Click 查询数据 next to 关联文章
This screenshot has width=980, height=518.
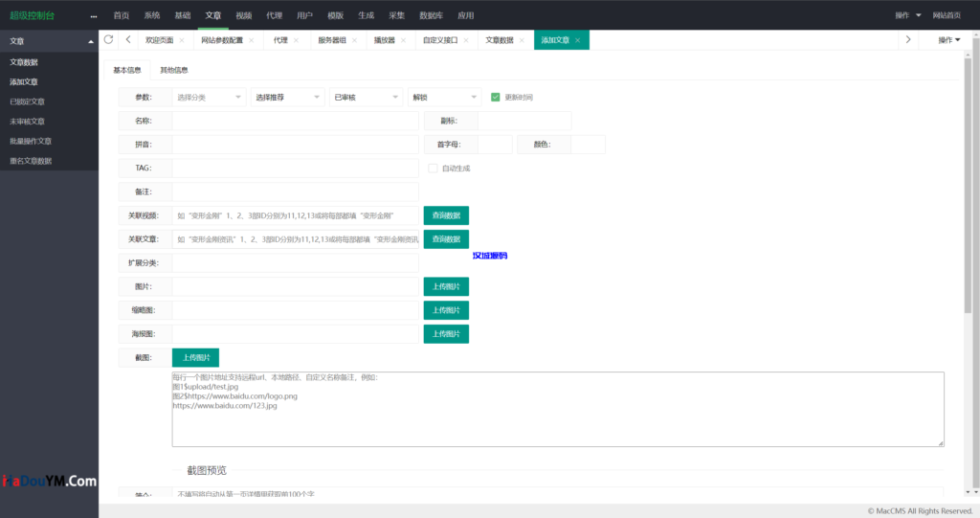pyautogui.click(x=446, y=239)
